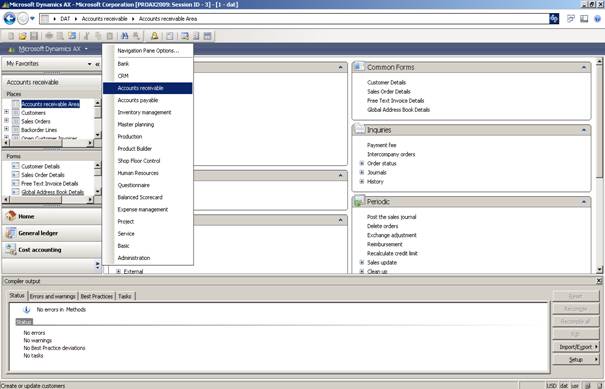Click the Print preview toolbar icon
This screenshot has height=389, width=605.
click(x=60, y=36)
